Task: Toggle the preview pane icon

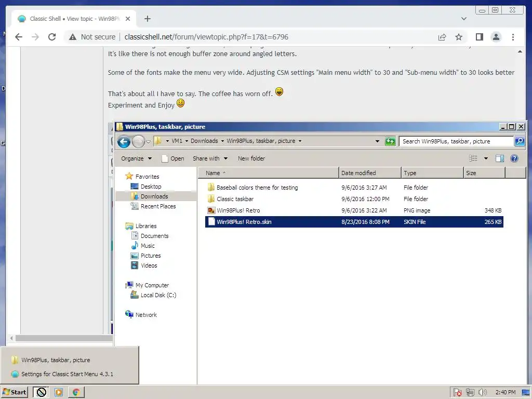Action: [499, 158]
